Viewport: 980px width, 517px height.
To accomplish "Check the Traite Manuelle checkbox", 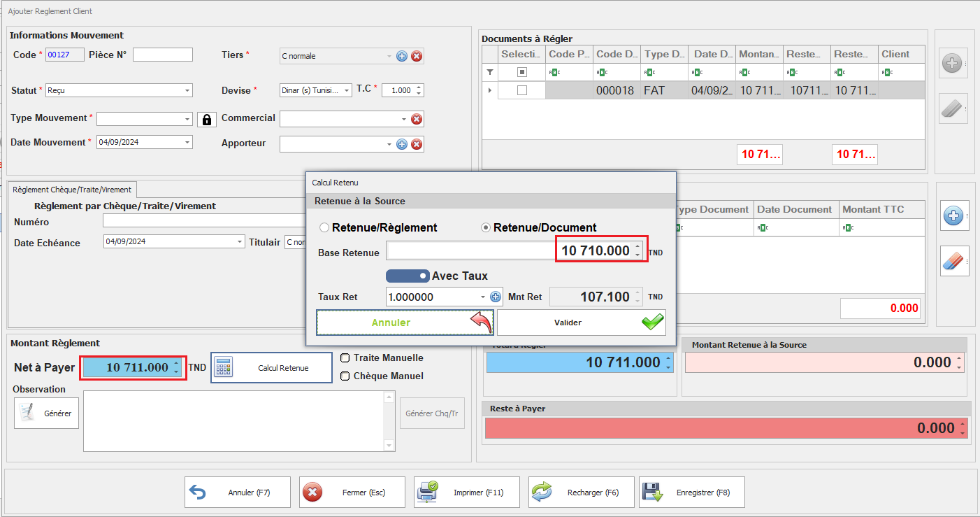I will tap(345, 357).
